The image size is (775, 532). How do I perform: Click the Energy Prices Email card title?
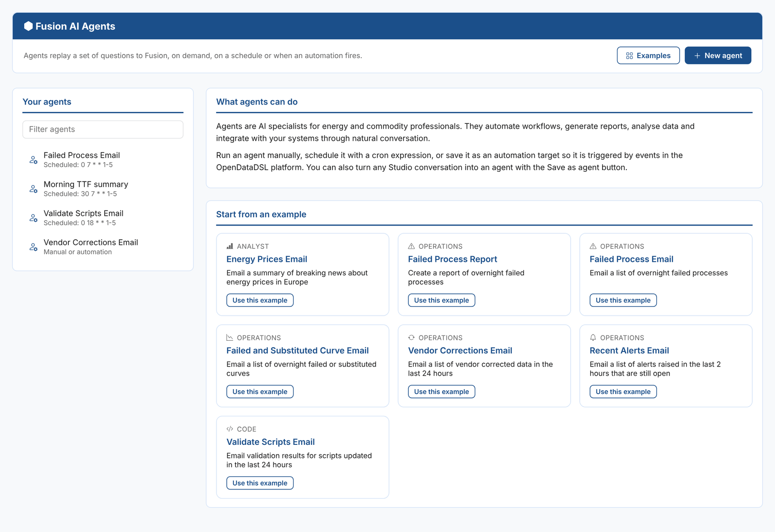point(267,259)
